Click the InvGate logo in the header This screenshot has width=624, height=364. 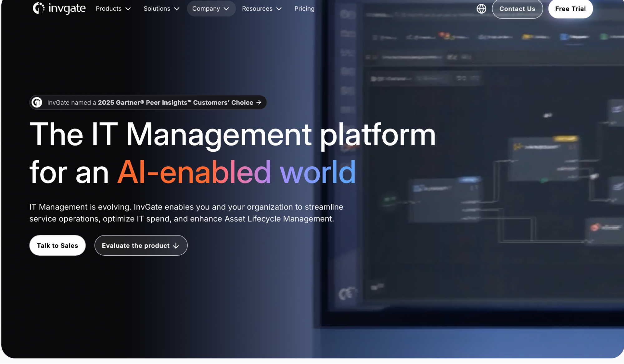pyautogui.click(x=59, y=8)
